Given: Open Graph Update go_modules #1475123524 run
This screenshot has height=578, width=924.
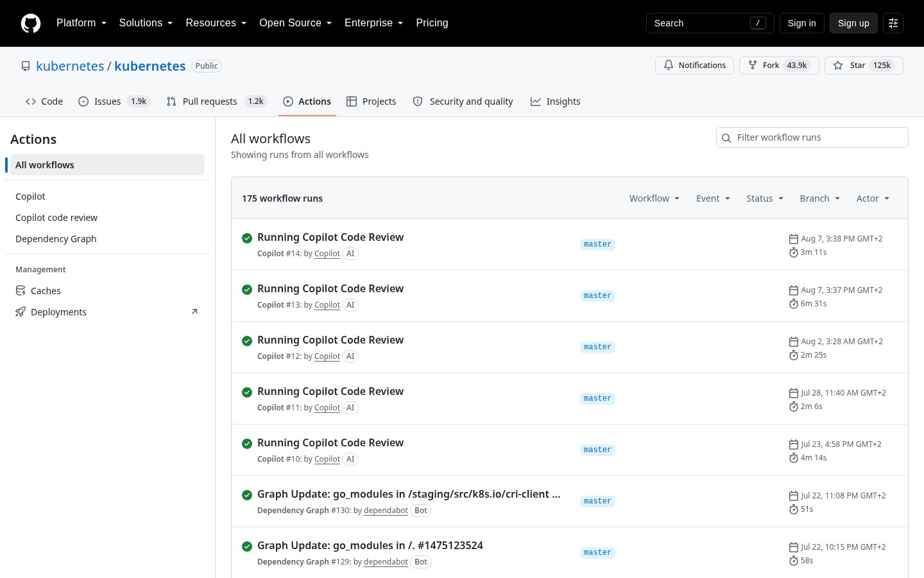Looking at the screenshot, I should [x=370, y=545].
